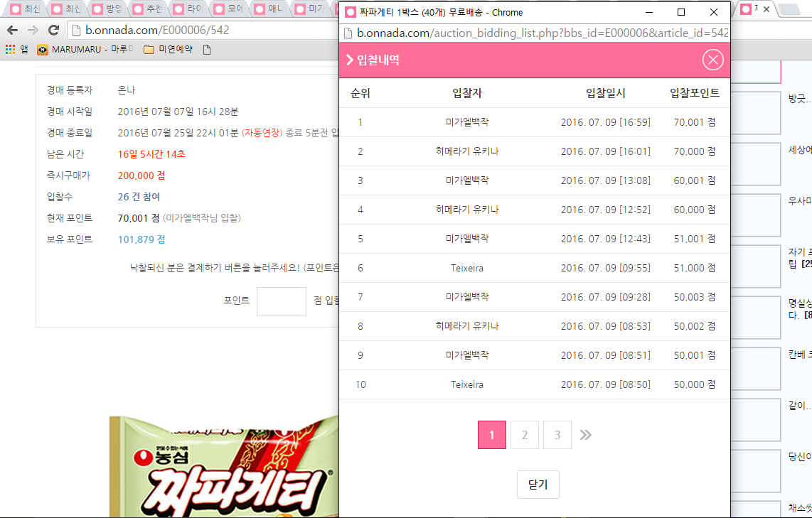Click the browser back arrow

(12, 31)
